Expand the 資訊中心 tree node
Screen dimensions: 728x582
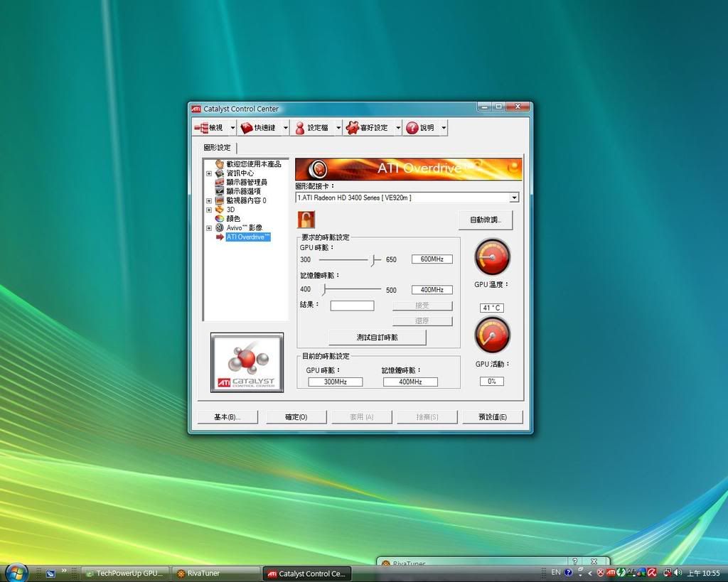(209, 173)
